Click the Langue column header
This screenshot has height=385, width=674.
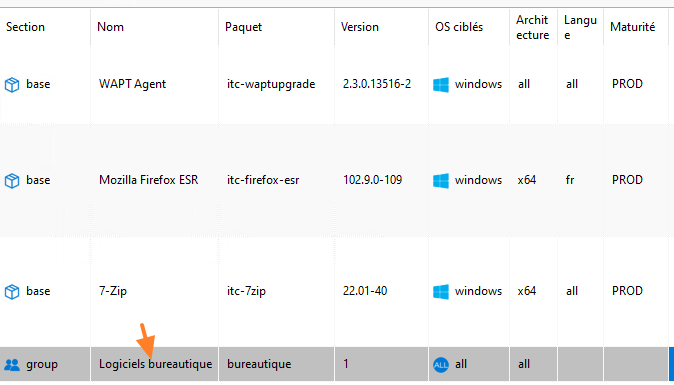click(580, 27)
